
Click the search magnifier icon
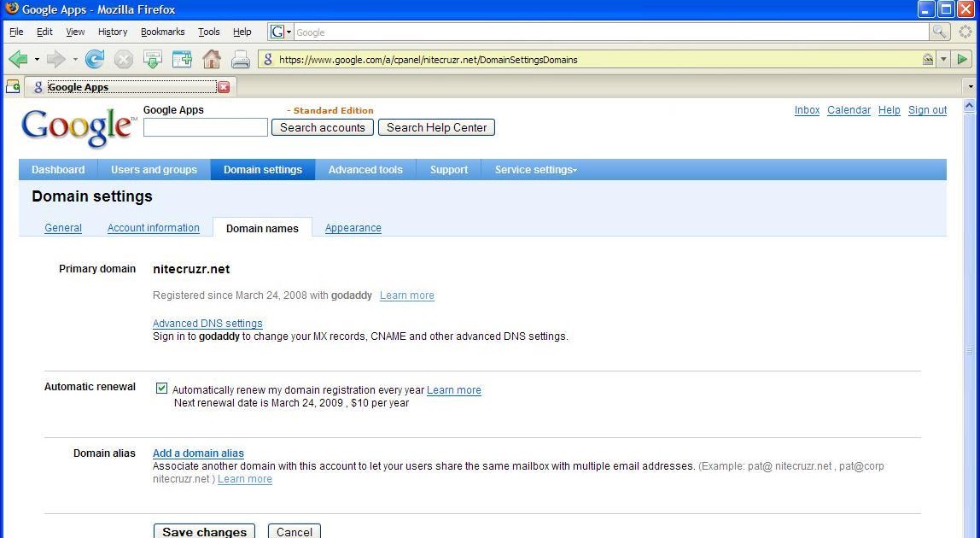(939, 32)
